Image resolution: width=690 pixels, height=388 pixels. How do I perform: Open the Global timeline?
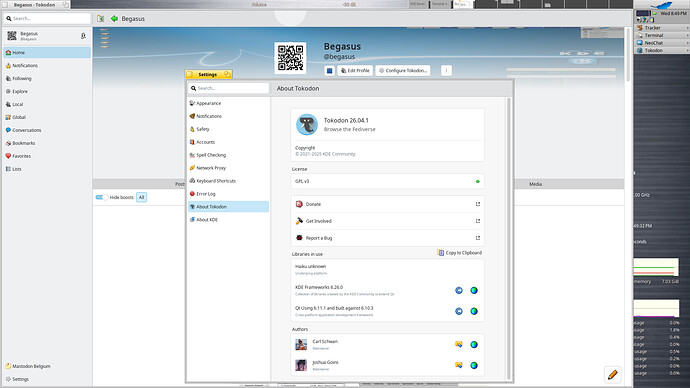click(x=47, y=117)
